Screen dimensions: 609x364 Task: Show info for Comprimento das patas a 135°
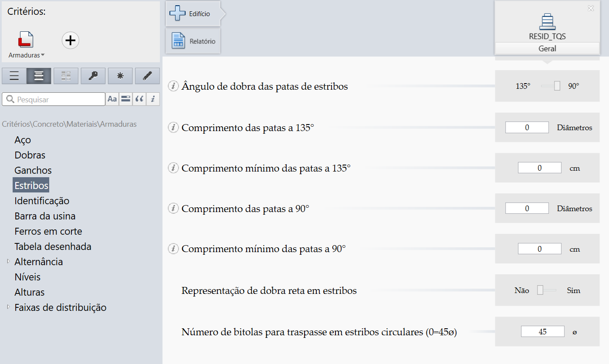click(x=173, y=128)
